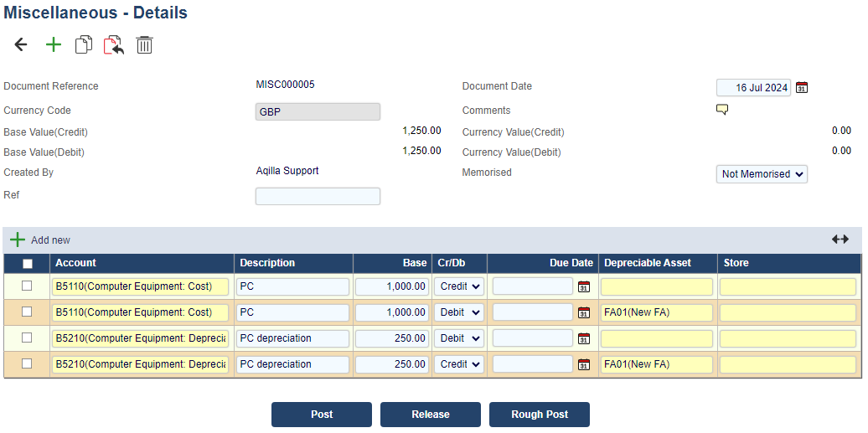The height and width of the screenshot is (433, 868).
Task: Check the first Credit PC row checkbox
Action: (x=27, y=286)
